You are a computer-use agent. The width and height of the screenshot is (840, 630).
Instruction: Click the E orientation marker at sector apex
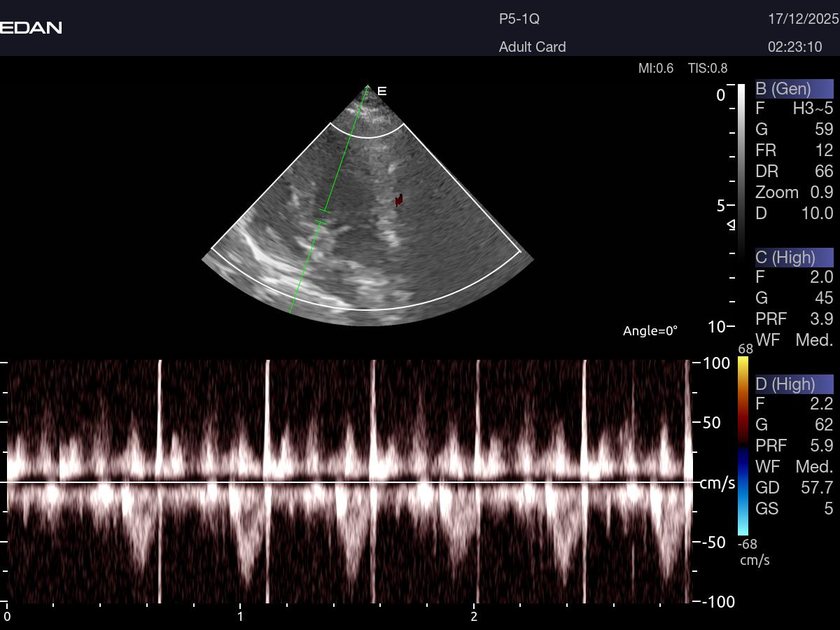(x=382, y=91)
